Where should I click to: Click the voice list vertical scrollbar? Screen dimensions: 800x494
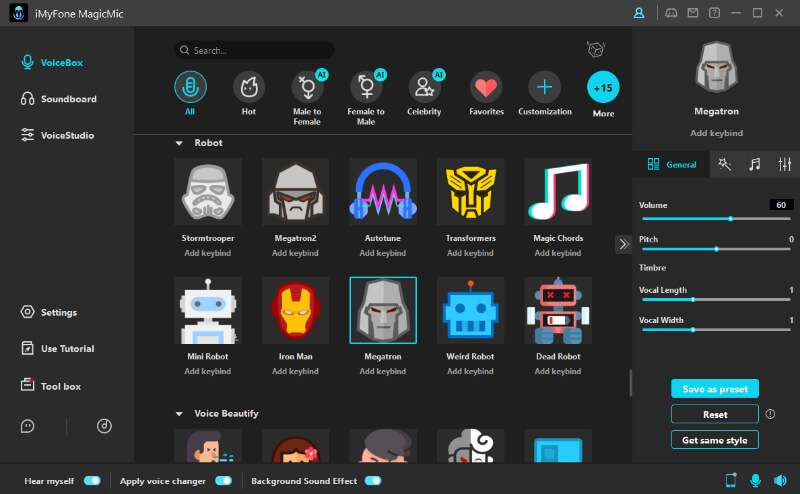631,383
